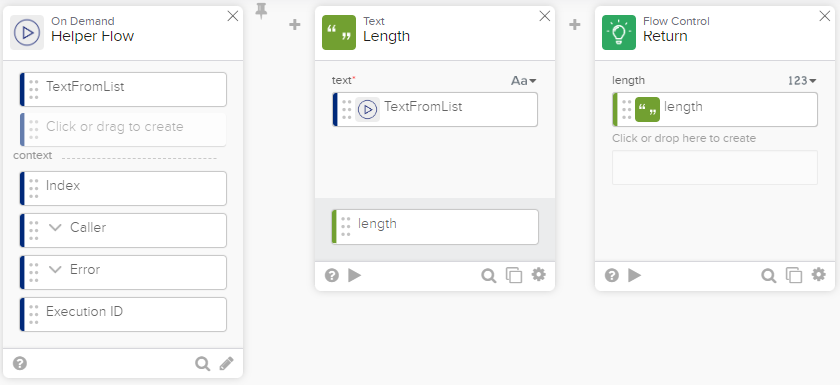Duplicate the Text Length card

(x=514, y=276)
